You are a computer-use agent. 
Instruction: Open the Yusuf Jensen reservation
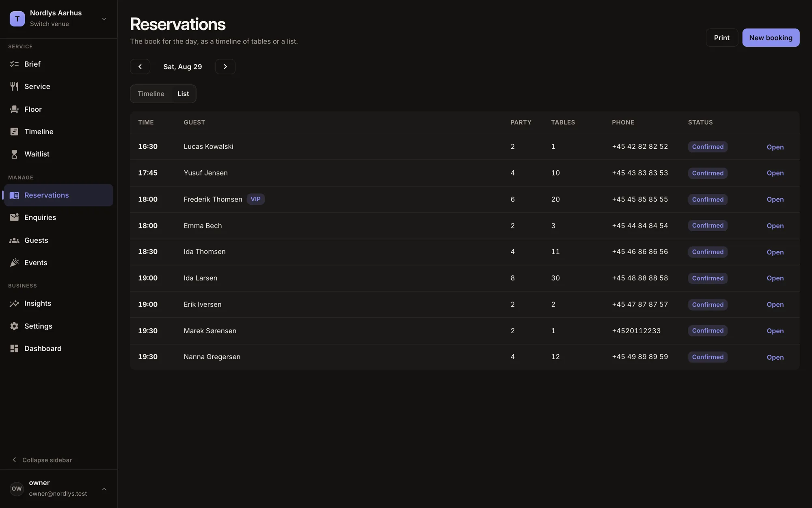[775, 173]
